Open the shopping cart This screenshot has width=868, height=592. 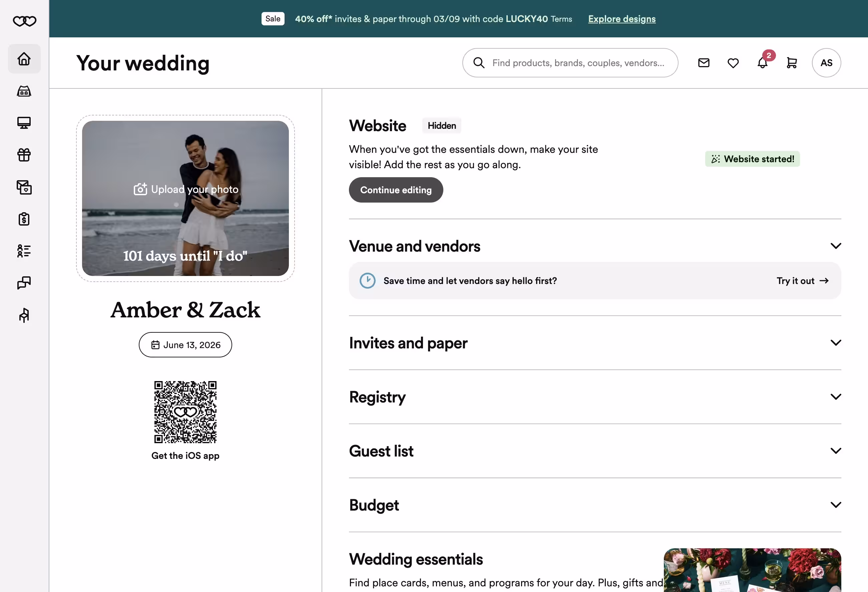792,63
